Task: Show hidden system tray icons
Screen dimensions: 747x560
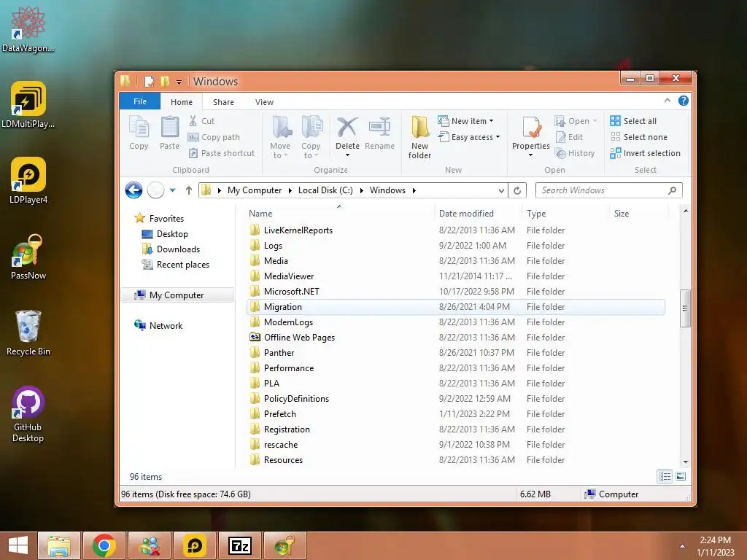Action: [x=682, y=546]
